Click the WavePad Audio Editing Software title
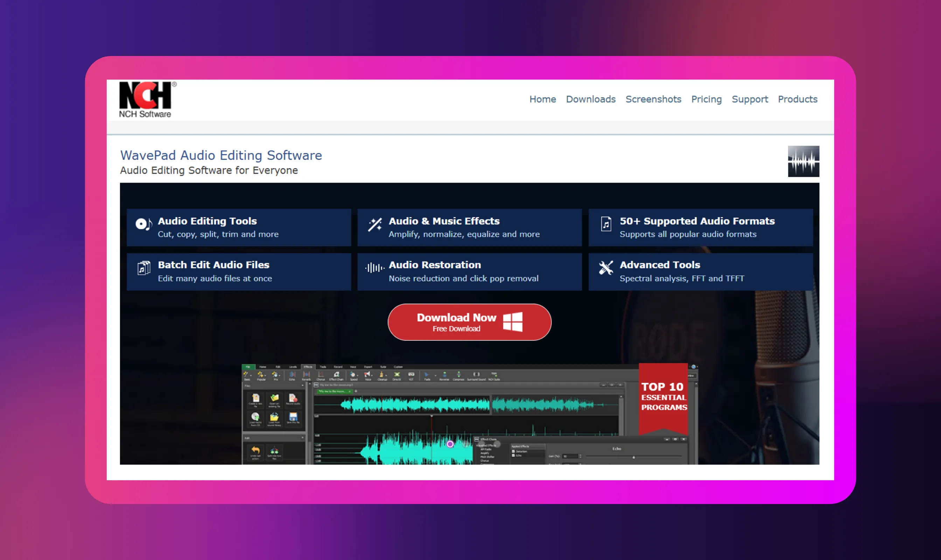 (x=221, y=155)
